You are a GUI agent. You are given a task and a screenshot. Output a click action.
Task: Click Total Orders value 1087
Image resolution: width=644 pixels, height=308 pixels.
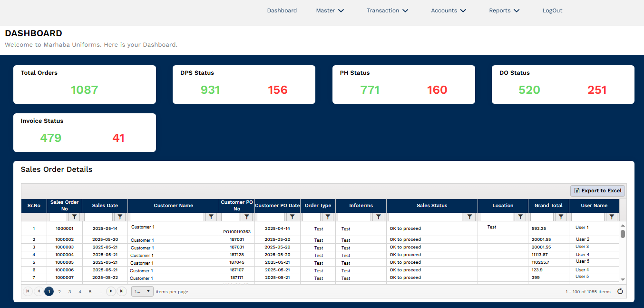click(84, 90)
